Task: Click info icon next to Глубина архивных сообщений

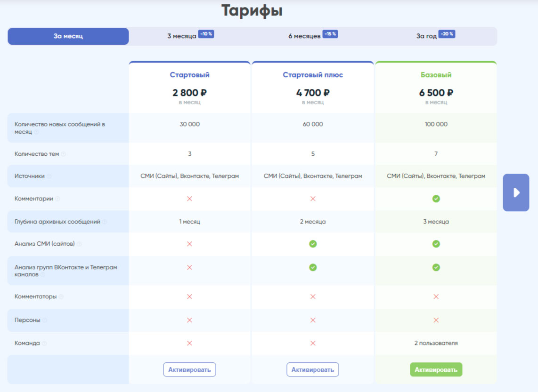Action: pyautogui.click(x=105, y=222)
